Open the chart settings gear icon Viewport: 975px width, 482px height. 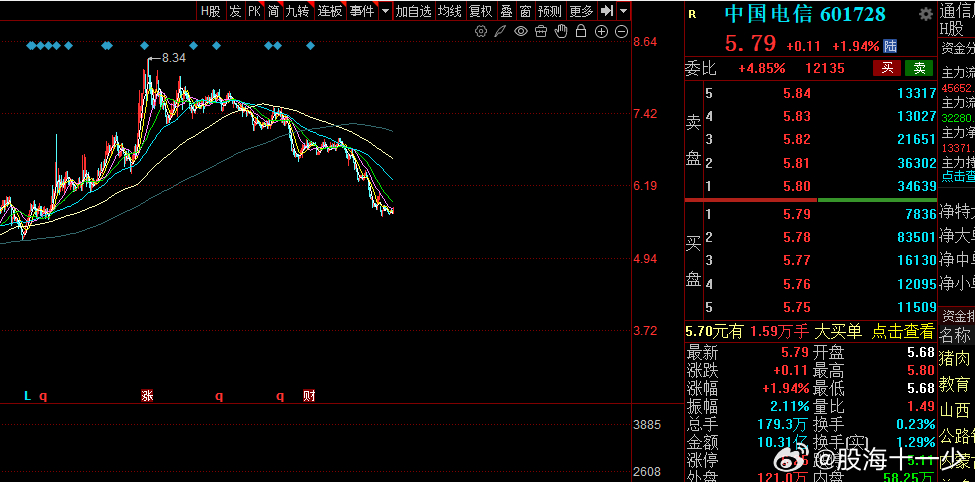click(480, 31)
